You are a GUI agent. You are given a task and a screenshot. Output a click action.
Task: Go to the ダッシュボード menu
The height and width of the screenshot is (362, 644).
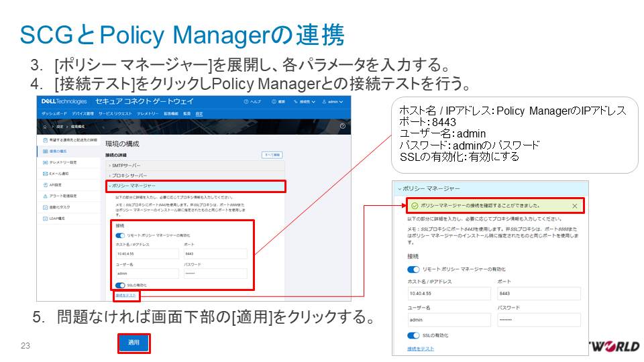pos(54,114)
